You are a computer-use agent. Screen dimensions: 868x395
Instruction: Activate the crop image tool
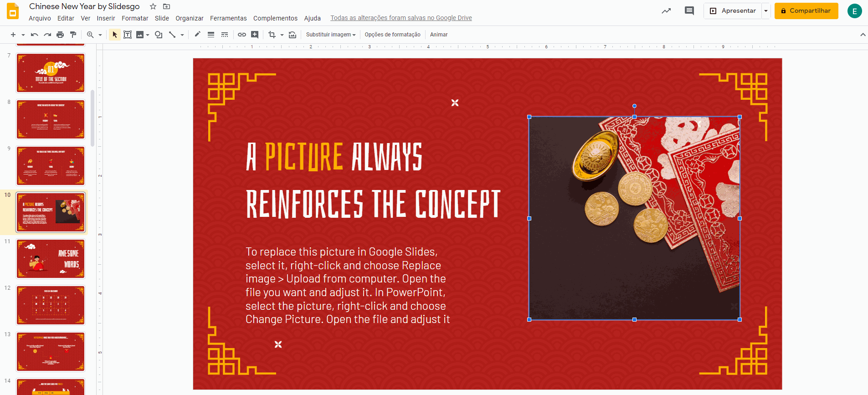(x=272, y=35)
